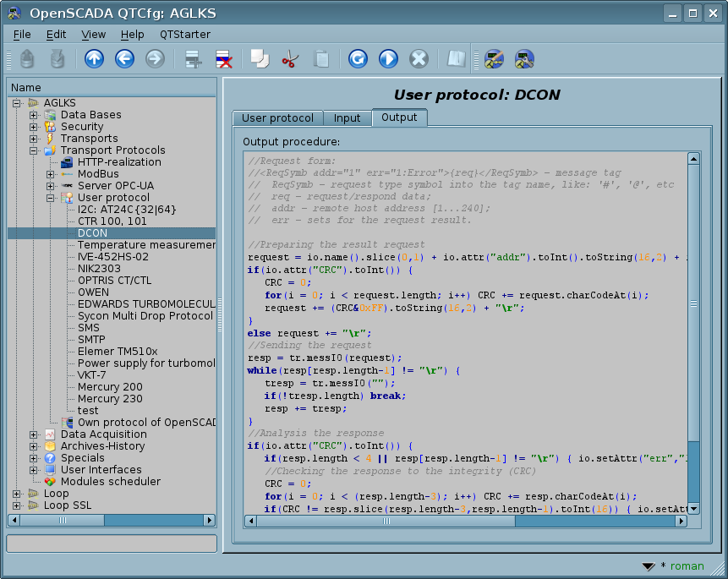Click the roman user label in status bar
The height and width of the screenshot is (579, 728).
click(687, 566)
